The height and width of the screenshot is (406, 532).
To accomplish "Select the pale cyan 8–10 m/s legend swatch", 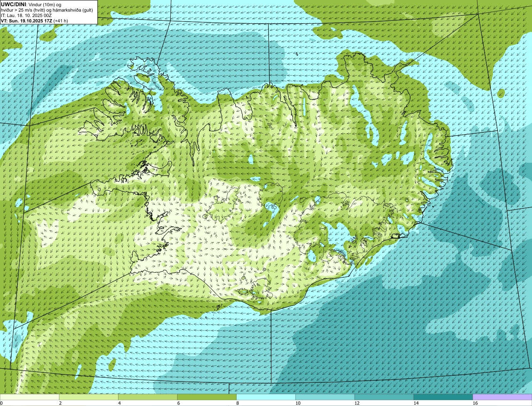I will [266, 397].
